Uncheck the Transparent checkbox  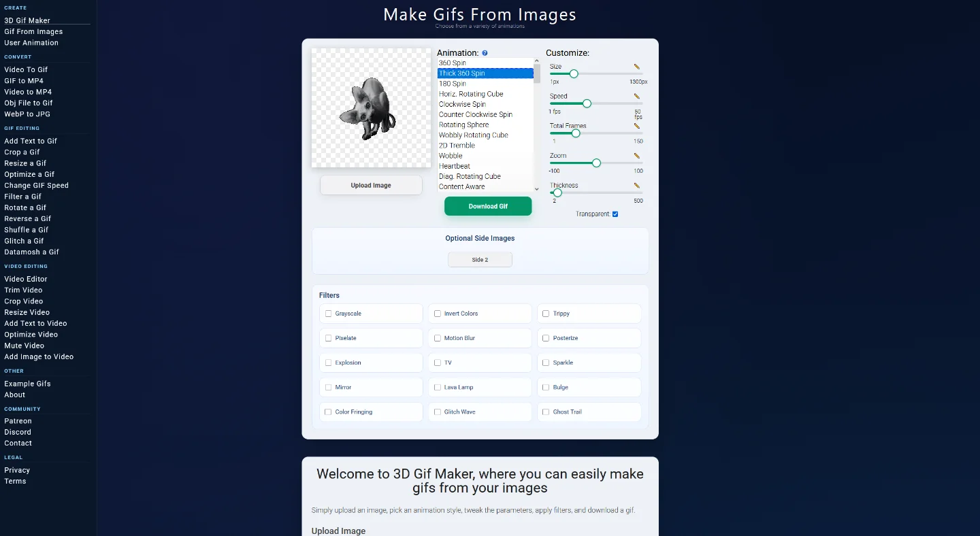[x=615, y=214]
